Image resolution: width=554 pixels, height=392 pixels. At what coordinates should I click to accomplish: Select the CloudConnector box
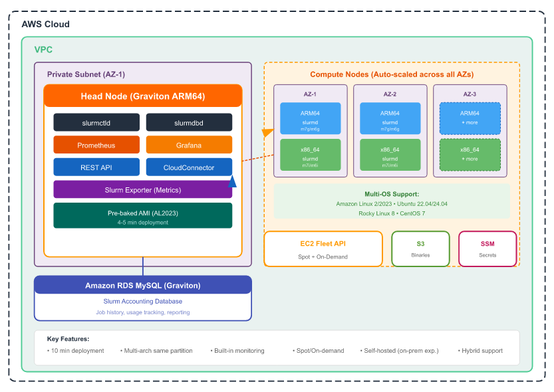pos(189,167)
